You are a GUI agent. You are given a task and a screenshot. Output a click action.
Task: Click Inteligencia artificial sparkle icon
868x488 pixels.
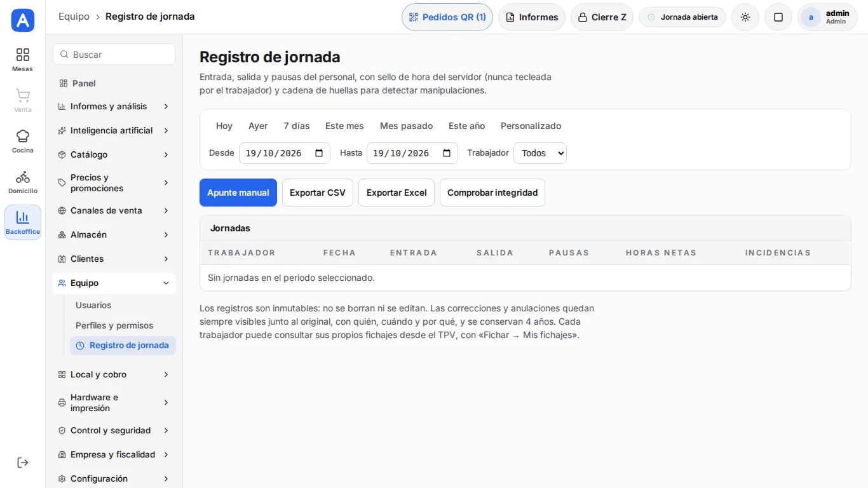pos(62,130)
